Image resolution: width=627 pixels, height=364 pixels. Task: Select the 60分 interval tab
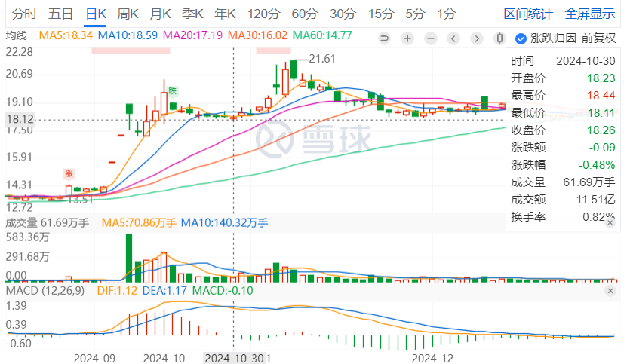click(305, 14)
